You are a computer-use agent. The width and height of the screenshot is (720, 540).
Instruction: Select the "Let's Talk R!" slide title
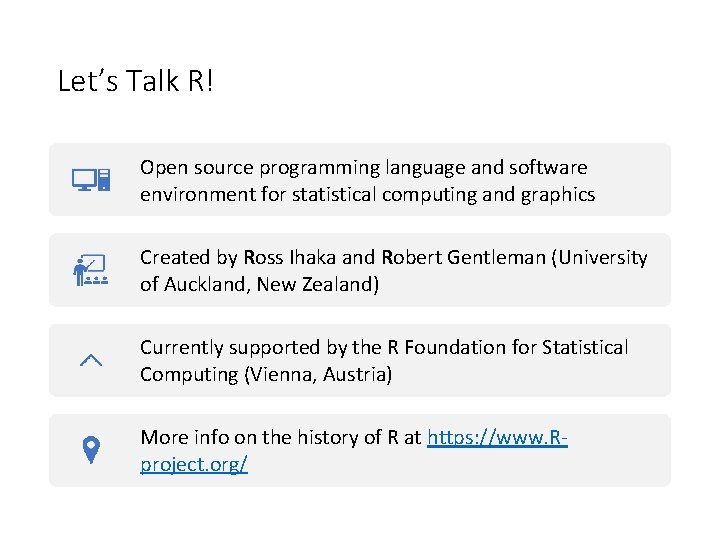coord(136,81)
